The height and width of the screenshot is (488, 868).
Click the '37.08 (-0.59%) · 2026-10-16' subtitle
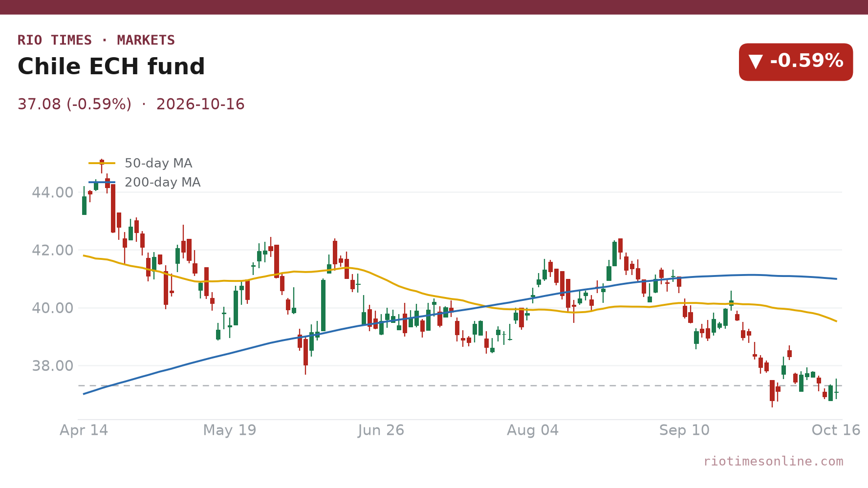click(x=131, y=105)
